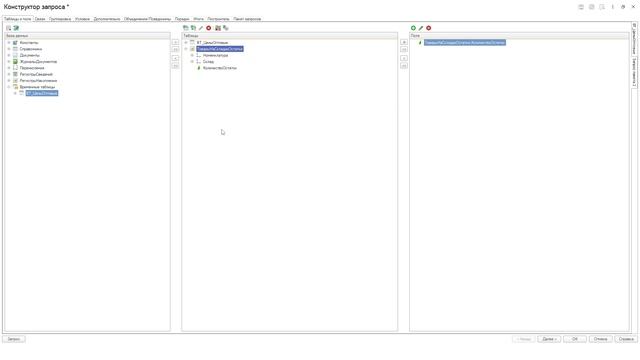Select the Таблицы и поля tab
The image size is (640, 360).
(18, 19)
